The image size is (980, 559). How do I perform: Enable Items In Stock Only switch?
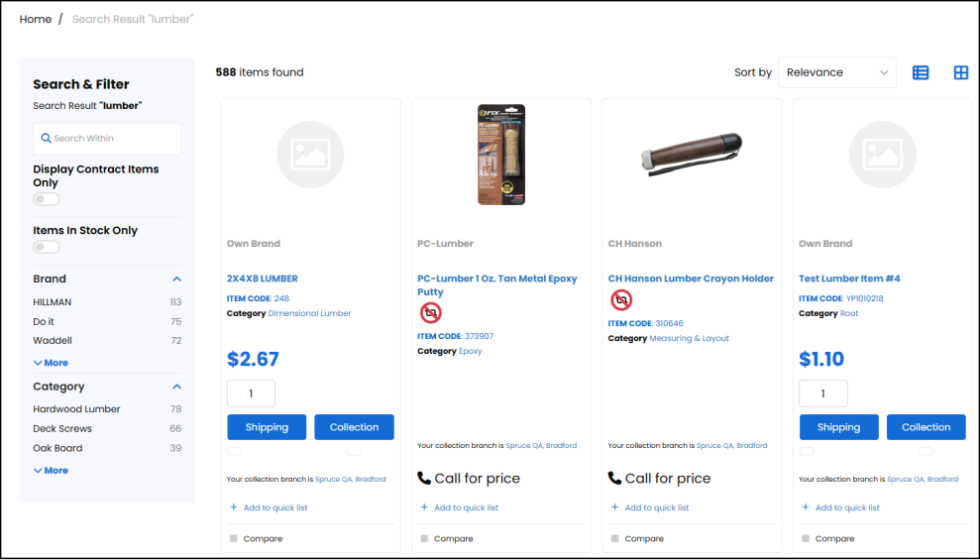[47, 247]
